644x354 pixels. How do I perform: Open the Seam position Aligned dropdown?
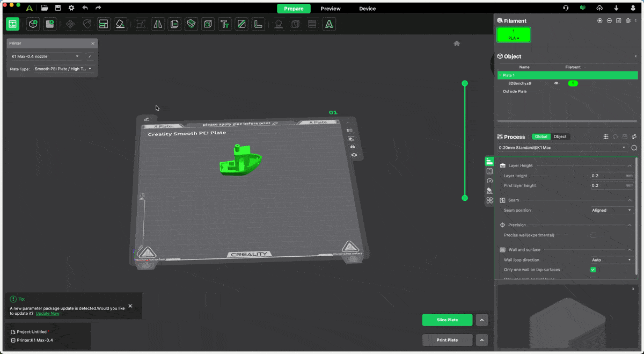612,211
